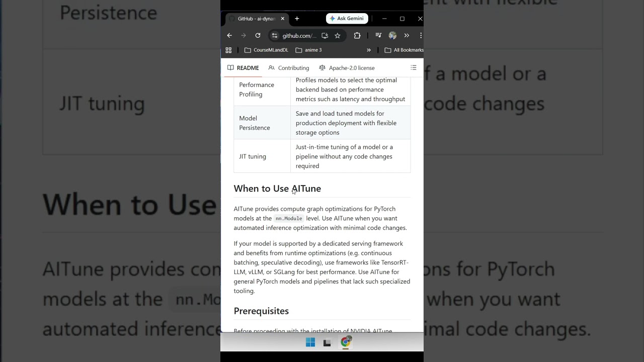Screen dimensions: 644x362
Task: Open the anime 3 bookmark folder
Action: 308,50
